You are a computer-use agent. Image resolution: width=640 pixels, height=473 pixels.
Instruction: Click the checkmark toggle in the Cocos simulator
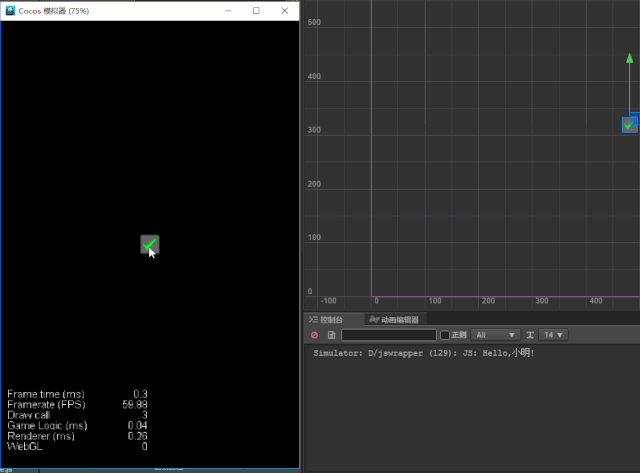pos(150,244)
